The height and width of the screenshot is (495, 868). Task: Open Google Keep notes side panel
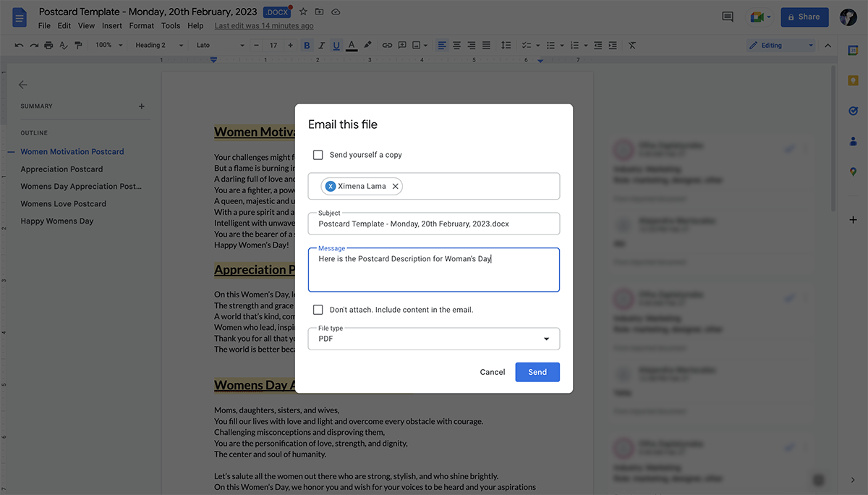point(853,80)
